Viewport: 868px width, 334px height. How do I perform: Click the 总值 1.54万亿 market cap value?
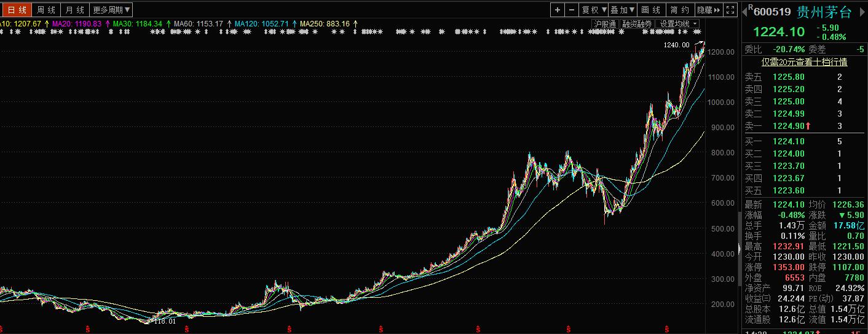coord(848,309)
